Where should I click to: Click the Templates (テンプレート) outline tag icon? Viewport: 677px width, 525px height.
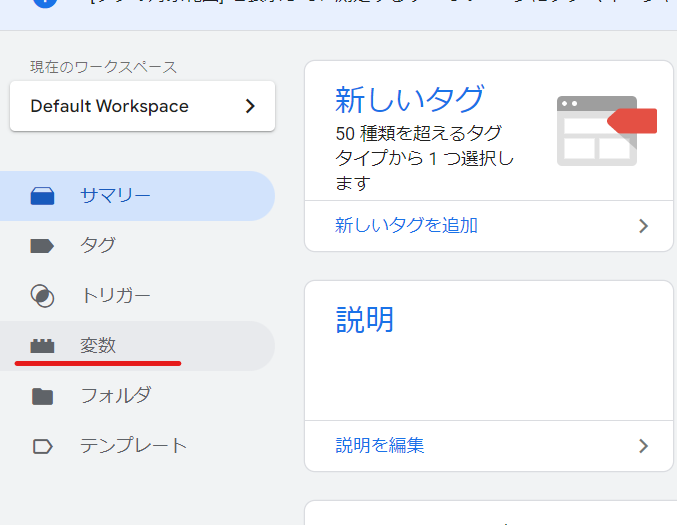tap(42, 446)
